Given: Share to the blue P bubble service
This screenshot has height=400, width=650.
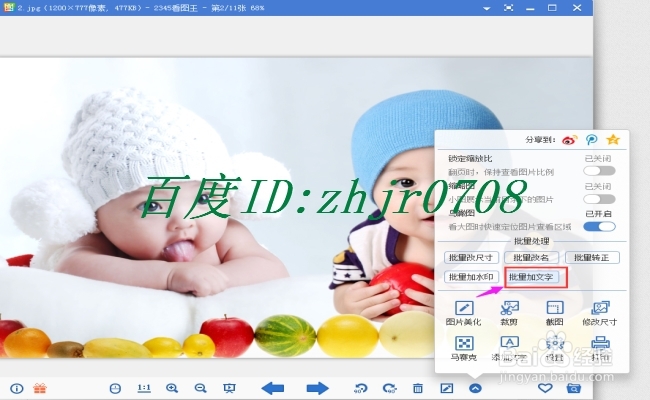Looking at the screenshot, I should coord(592,140).
